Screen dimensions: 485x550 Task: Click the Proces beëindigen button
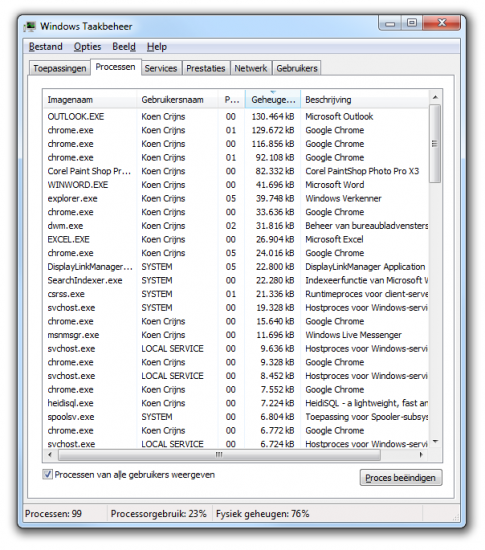click(x=400, y=478)
